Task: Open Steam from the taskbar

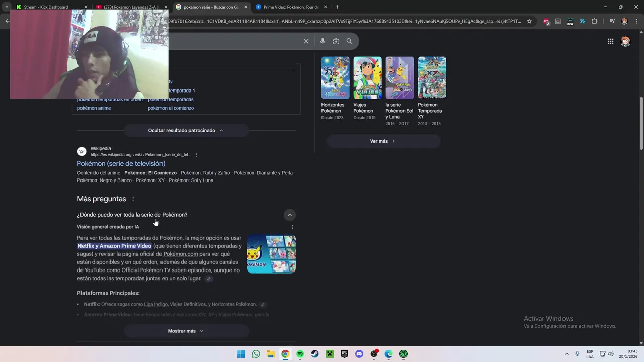Action: [x=315, y=354]
